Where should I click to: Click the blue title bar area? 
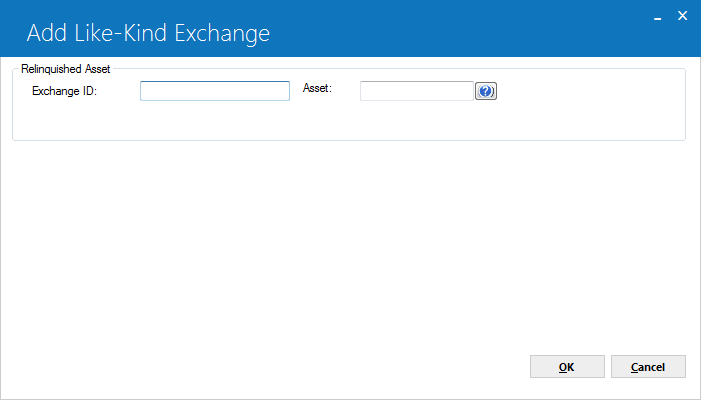click(447, 29)
